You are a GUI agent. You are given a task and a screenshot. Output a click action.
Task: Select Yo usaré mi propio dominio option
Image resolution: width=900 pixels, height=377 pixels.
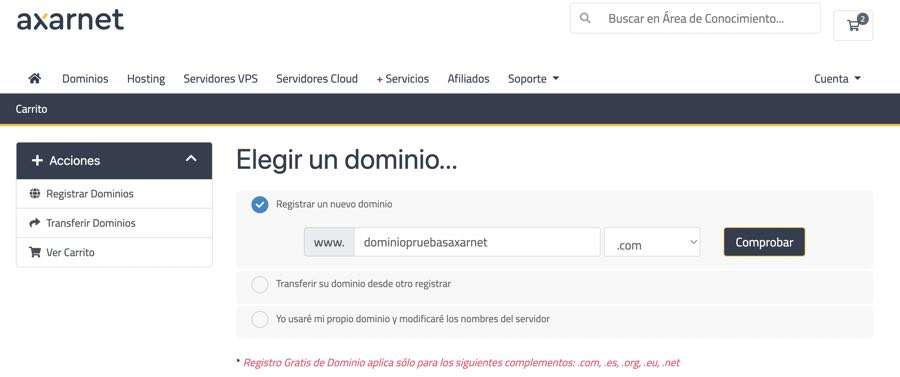pyautogui.click(x=259, y=319)
